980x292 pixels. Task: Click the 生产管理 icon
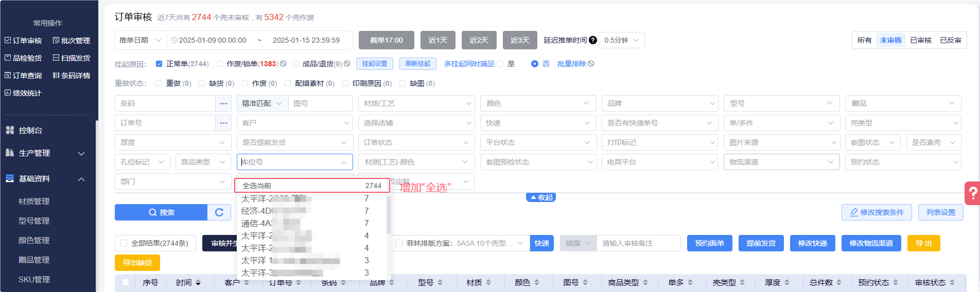[x=9, y=153]
